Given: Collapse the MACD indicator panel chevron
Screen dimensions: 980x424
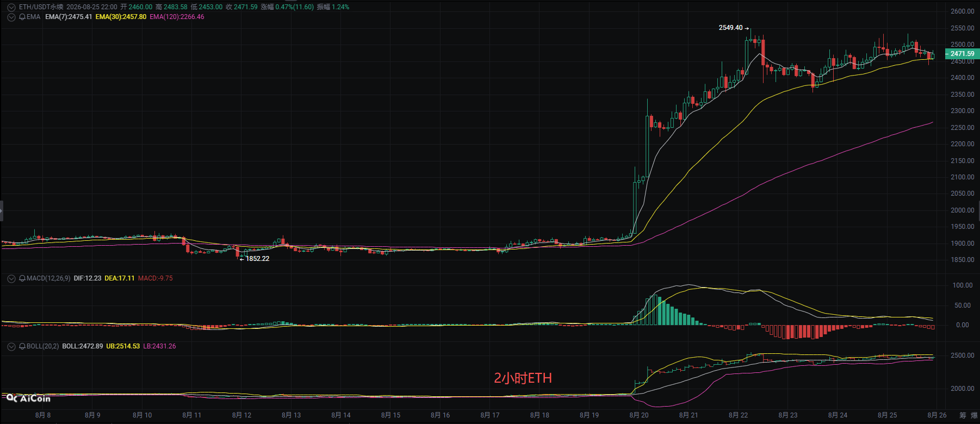Looking at the screenshot, I should [11, 278].
